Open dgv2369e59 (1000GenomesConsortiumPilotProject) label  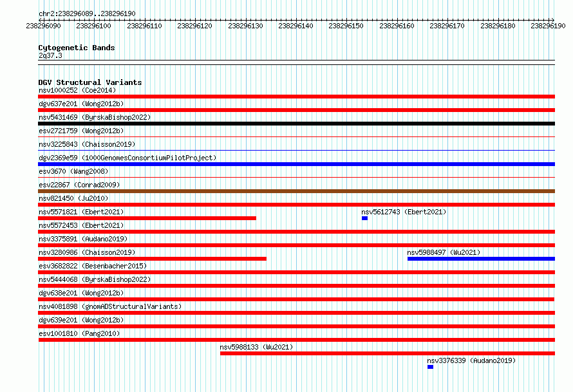127,158
